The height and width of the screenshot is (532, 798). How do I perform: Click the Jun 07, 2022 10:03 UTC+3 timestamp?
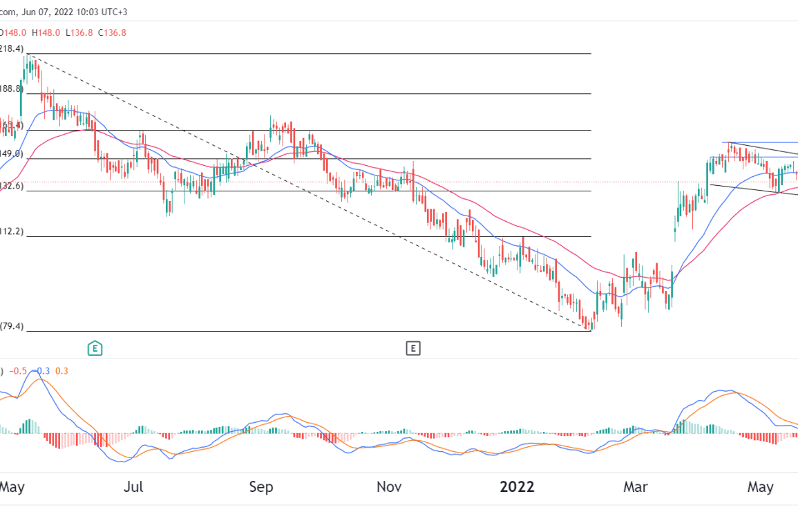point(75,12)
